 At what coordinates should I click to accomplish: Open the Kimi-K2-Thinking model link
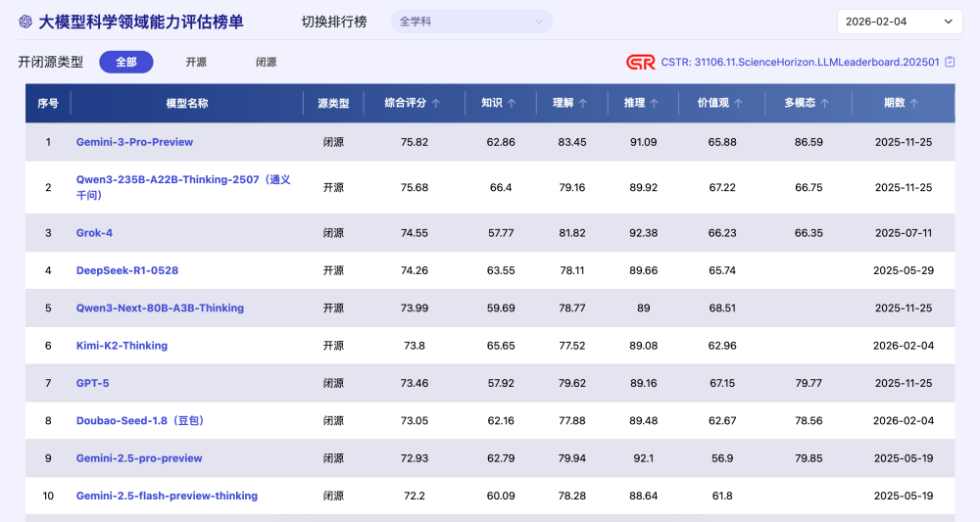point(122,346)
